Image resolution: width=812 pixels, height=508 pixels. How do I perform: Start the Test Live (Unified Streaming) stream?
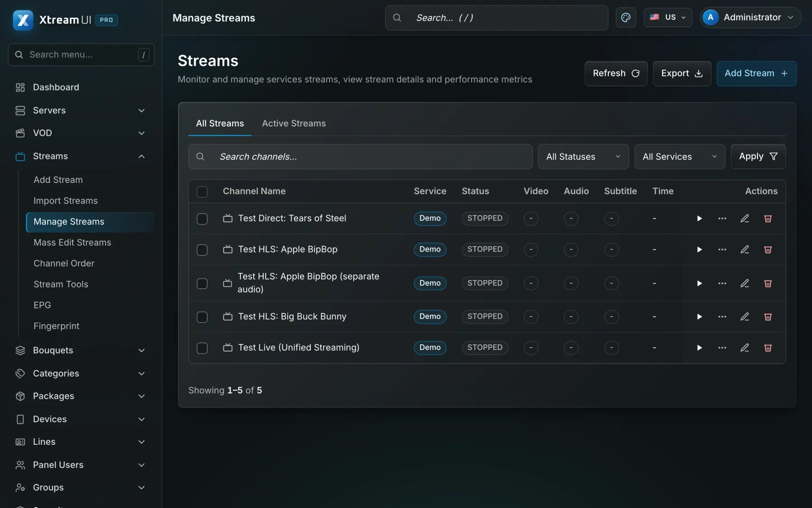pyautogui.click(x=699, y=348)
